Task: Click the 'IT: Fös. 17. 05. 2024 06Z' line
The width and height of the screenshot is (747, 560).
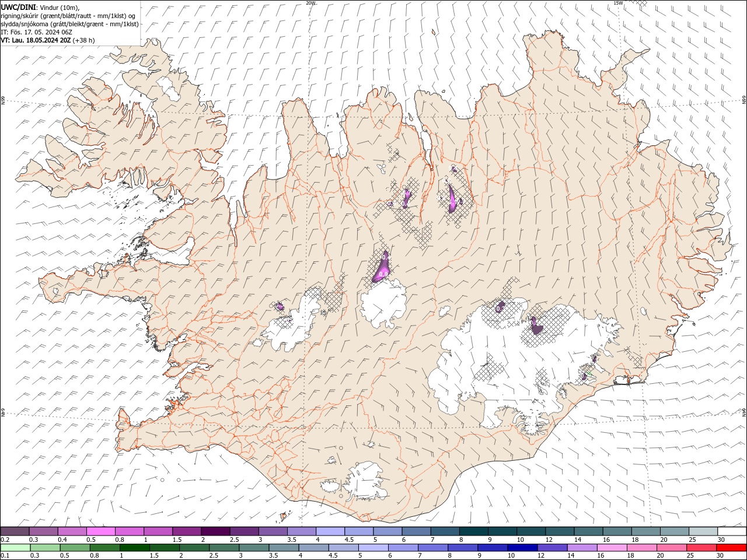Action: 36,32
